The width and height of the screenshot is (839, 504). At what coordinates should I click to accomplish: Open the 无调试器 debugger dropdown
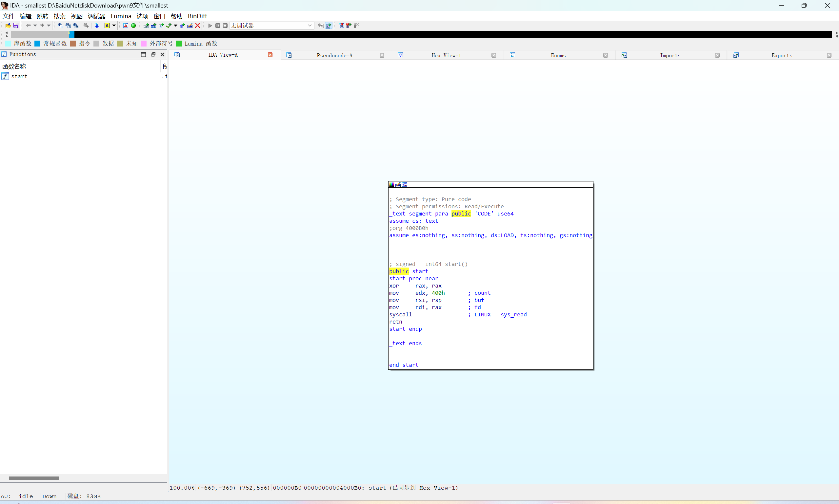310,26
